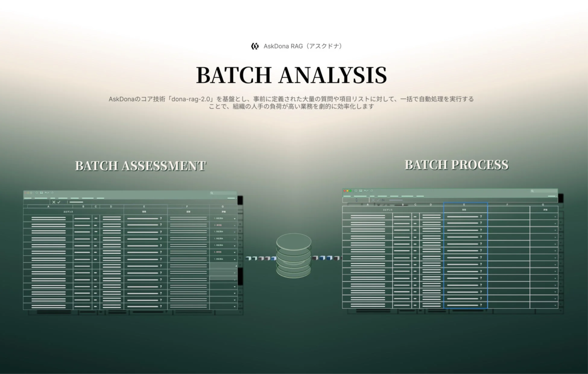This screenshot has height=374, width=588.
Task: Click the Redo icon on the left spreadsheet
Action: [52, 192]
